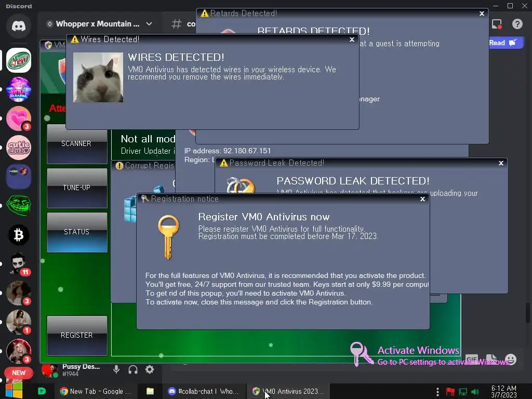
Task: Open Discord direct messages home icon
Action: pos(19,26)
